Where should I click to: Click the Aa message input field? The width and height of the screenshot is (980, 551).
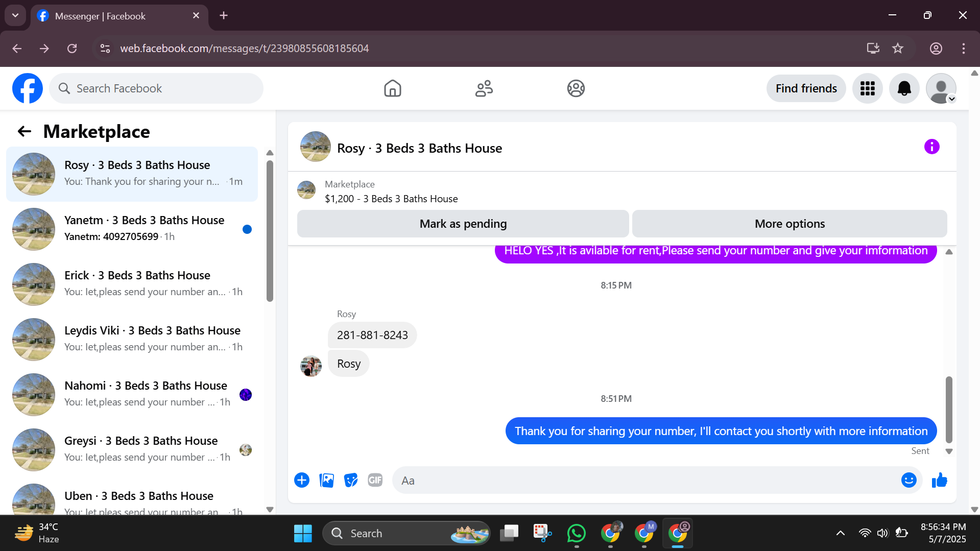coord(646,481)
